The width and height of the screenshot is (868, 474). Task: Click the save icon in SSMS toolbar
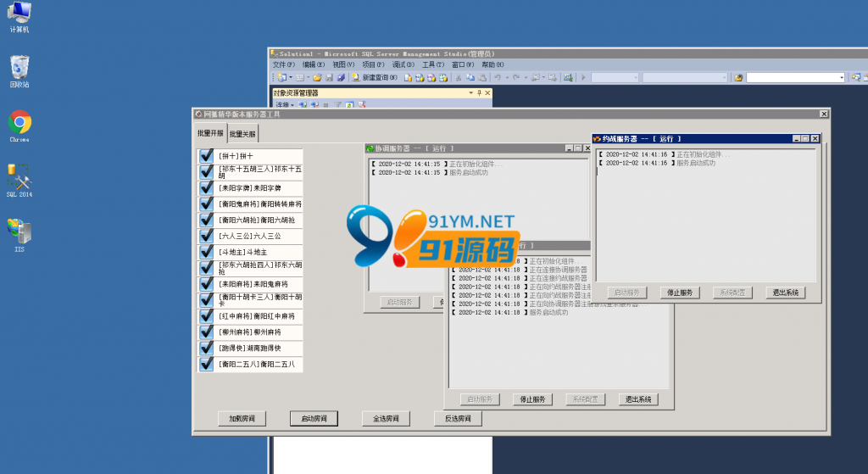[329, 77]
